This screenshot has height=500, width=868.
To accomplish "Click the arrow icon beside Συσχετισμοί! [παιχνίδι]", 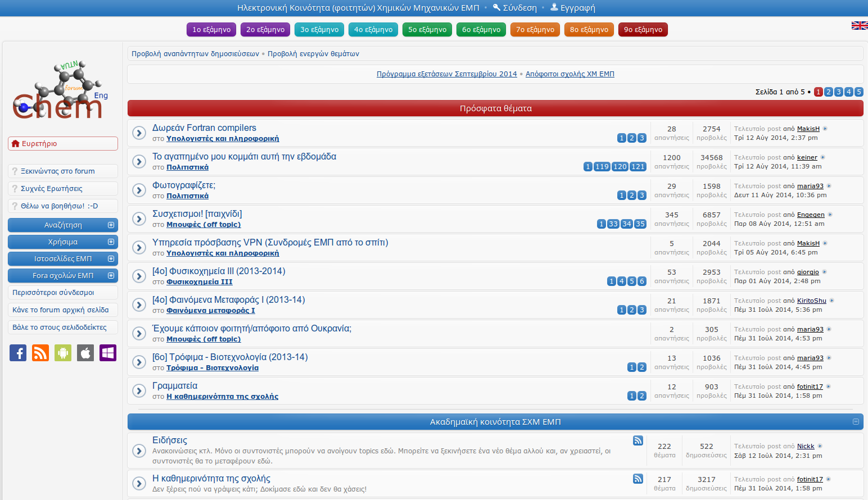I will 139,219.
